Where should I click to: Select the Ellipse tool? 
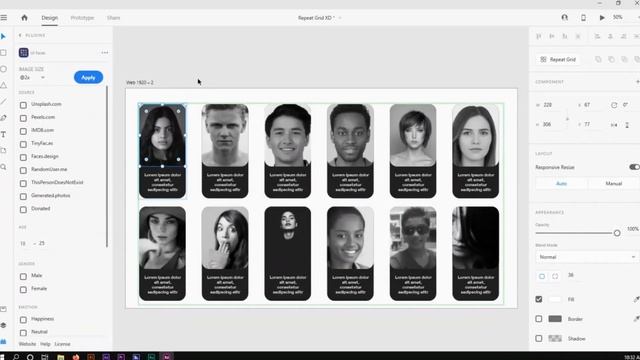click(3, 69)
